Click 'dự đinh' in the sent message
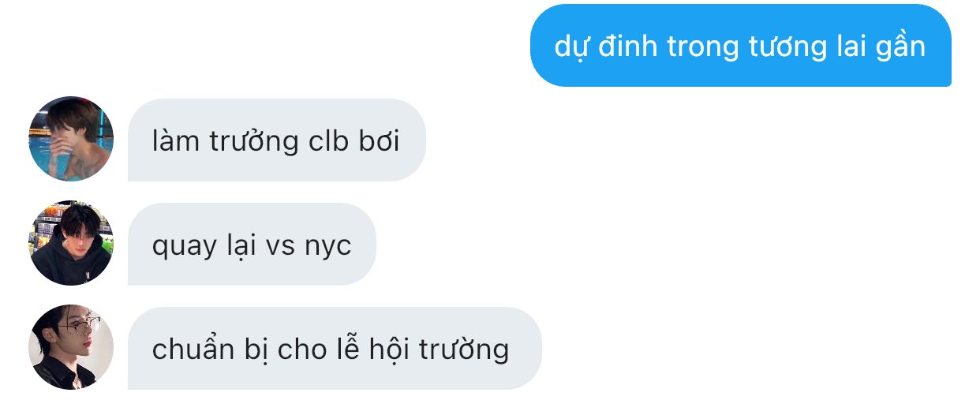The image size is (980, 400). pos(606,47)
